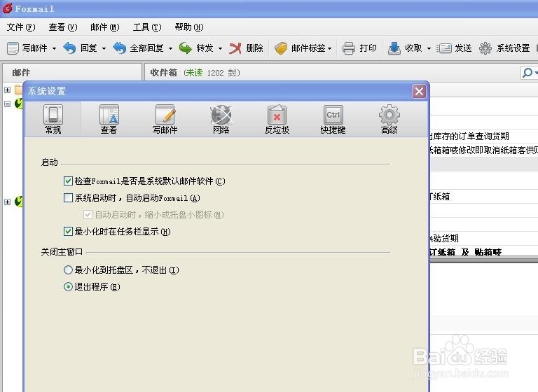Click the 回复 reply arrow icon
Viewport: 538px width, 392px height.
pyautogui.click(x=69, y=48)
